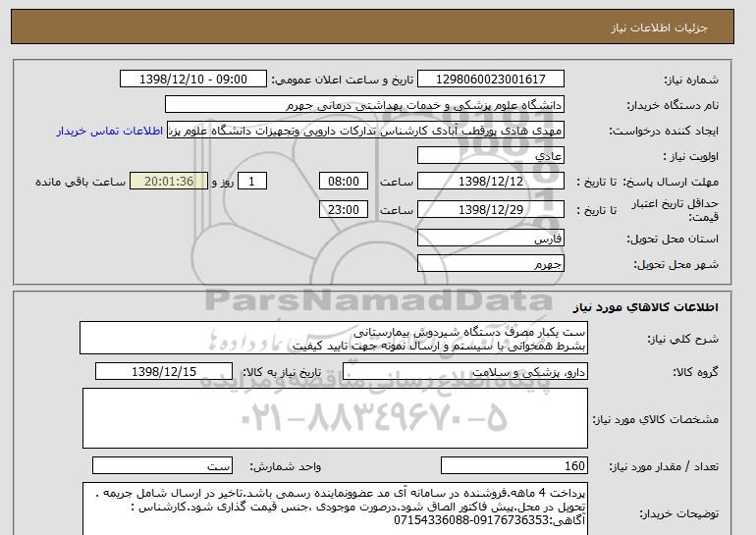
Task: Click the گروه کالا label
Action: pyautogui.click(x=696, y=372)
